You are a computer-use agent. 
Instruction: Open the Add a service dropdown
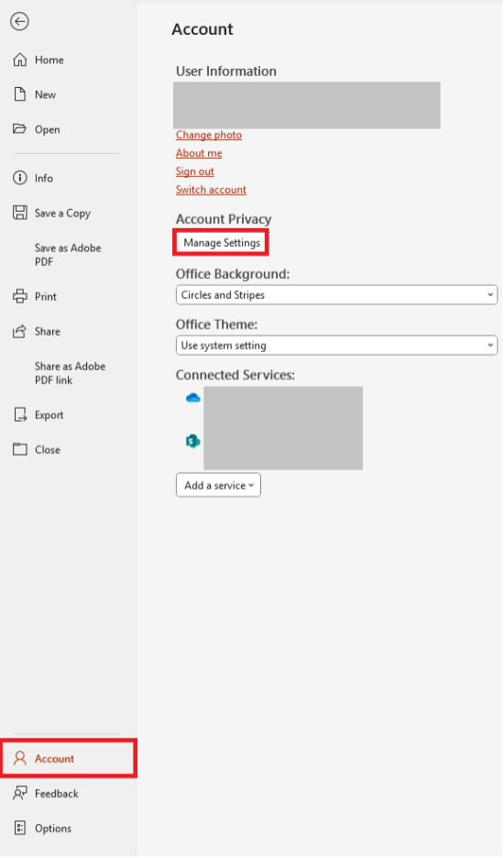[x=218, y=485]
